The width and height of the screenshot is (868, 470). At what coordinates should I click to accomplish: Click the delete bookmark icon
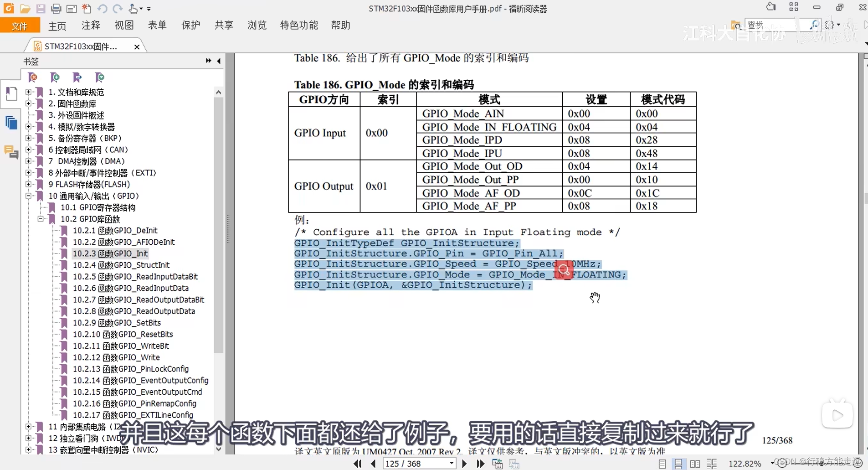coord(32,77)
